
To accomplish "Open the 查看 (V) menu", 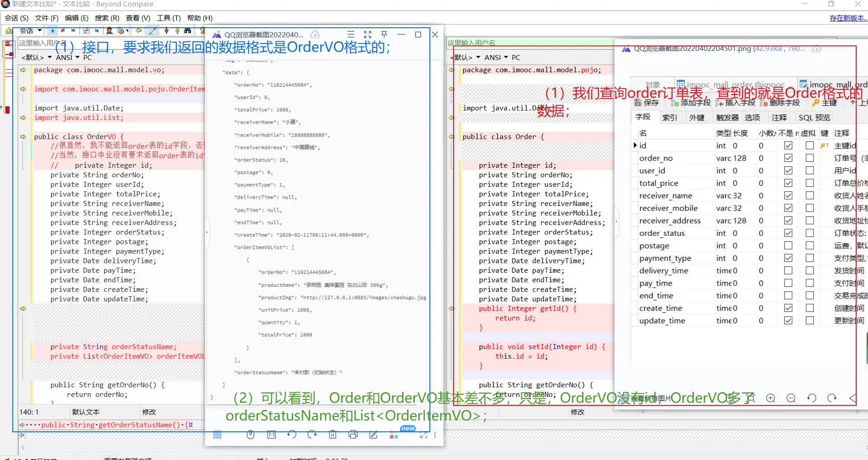I will pos(138,18).
